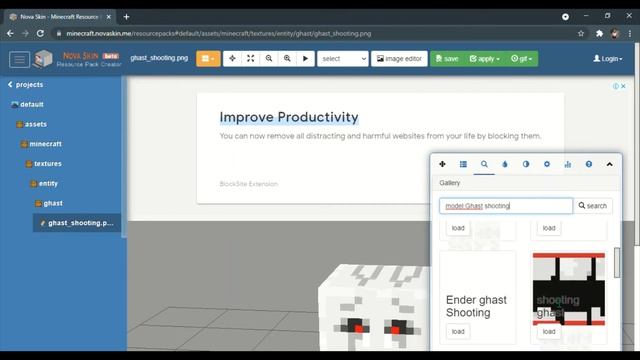Open the hamburger menu in Nova Skin header
640x360 pixels.
19,59
